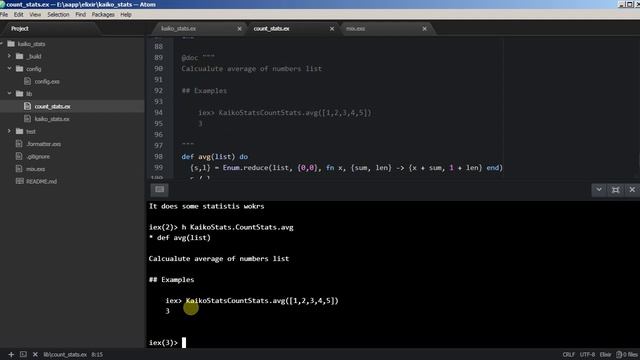Change UTF-8 encoding setting
Screen dimensions: 640x360
[587, 354]
